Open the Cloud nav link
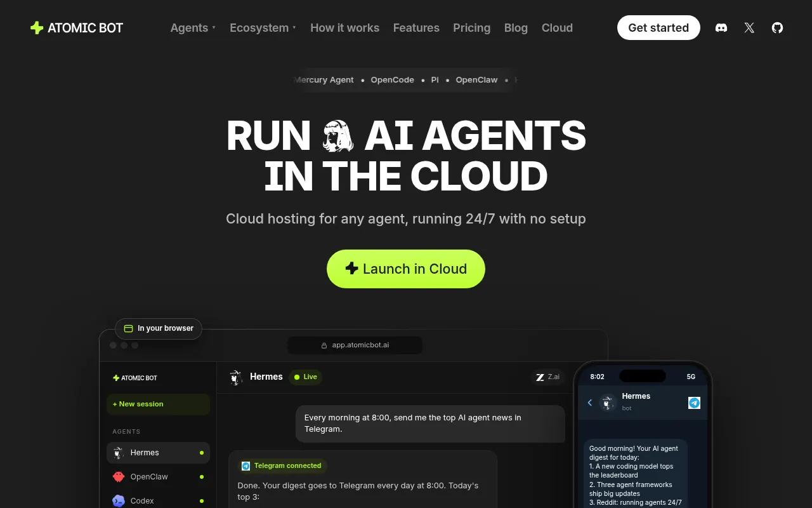The height and width of the screenshot is (508, 812). 557,28
